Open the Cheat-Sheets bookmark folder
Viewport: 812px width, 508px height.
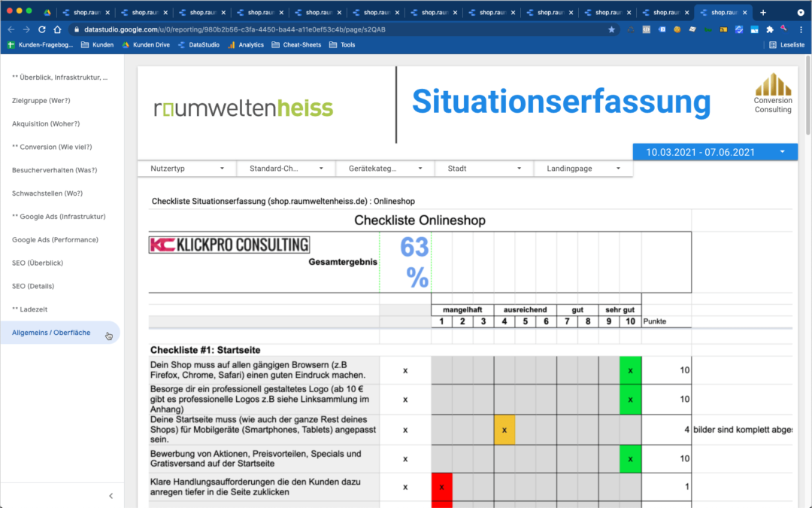(x=301, y=45)
